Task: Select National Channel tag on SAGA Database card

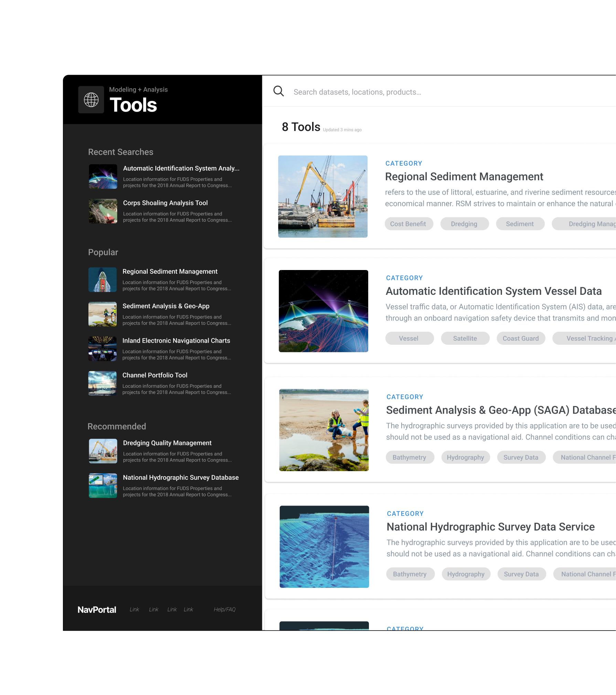Action: click(585, 457)
